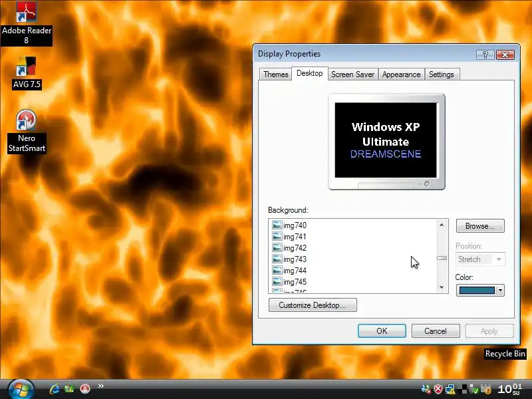Image resolution: width=532 pixels, height=399 pixels.
Task: Click the network warning tray icon
Action: 450,389
